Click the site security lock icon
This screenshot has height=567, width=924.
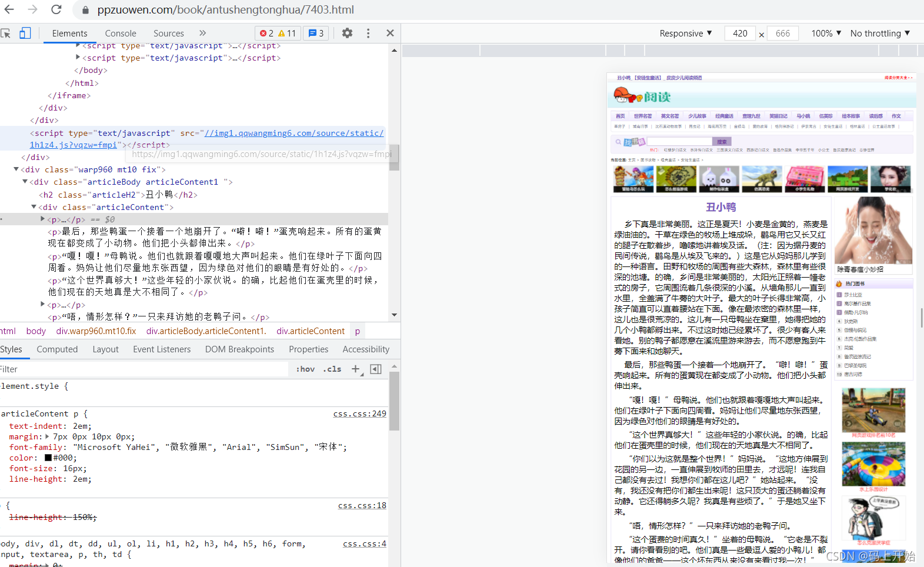point(85,10)
